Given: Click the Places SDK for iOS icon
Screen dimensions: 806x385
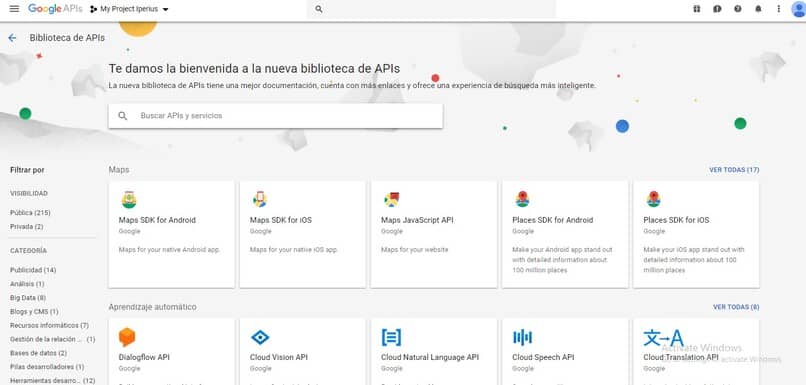Looking at the screenshot, I should 654,199.
